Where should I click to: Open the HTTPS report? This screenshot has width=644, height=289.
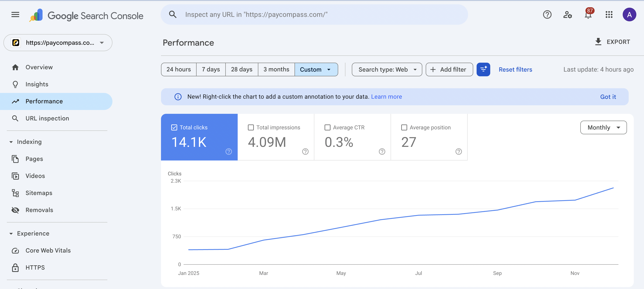tap(35, 267)
